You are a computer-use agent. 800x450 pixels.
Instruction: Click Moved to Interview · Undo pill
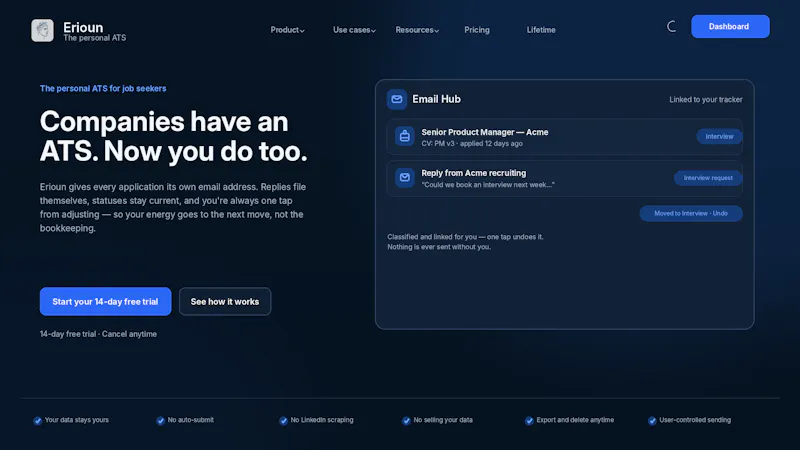[x=691, y=213]
